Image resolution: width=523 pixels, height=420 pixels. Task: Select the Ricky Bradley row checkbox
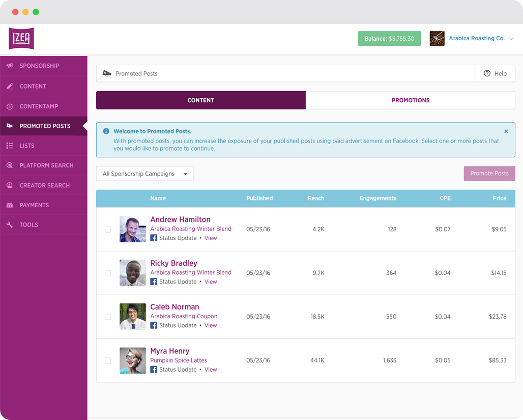108,273
